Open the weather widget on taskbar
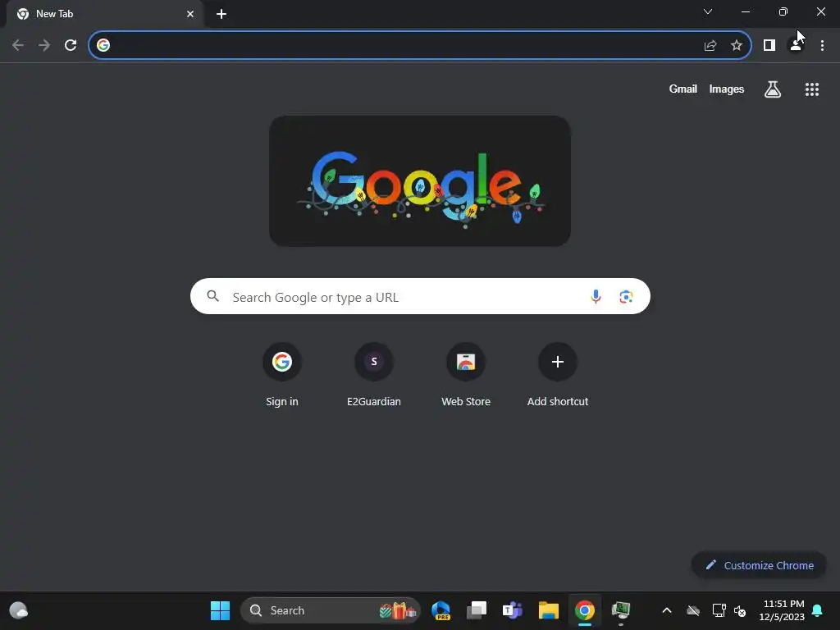 [19, 610]
